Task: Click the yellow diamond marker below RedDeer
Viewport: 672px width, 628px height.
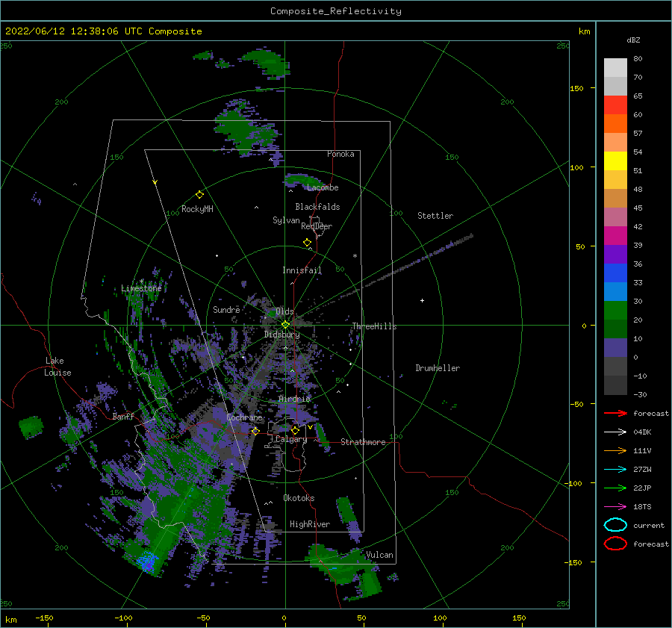Action: click(x=307, y=243)
